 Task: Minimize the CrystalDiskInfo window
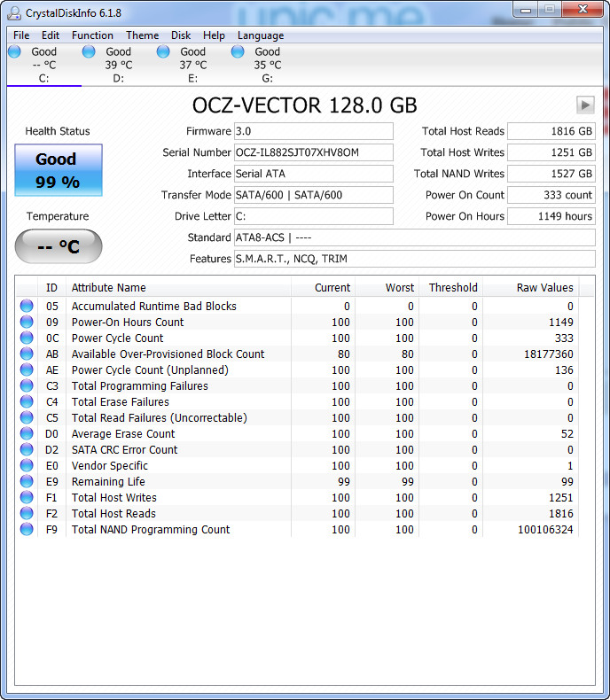tap(526, 10)
